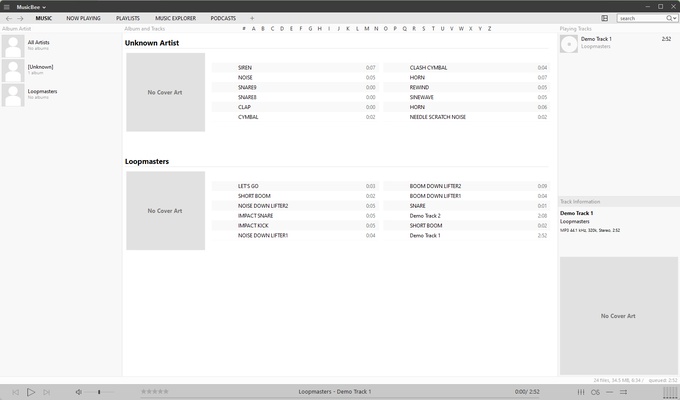
Task: Click the All Artists avatar thumbnail
Action: click(x=13, y=46)
